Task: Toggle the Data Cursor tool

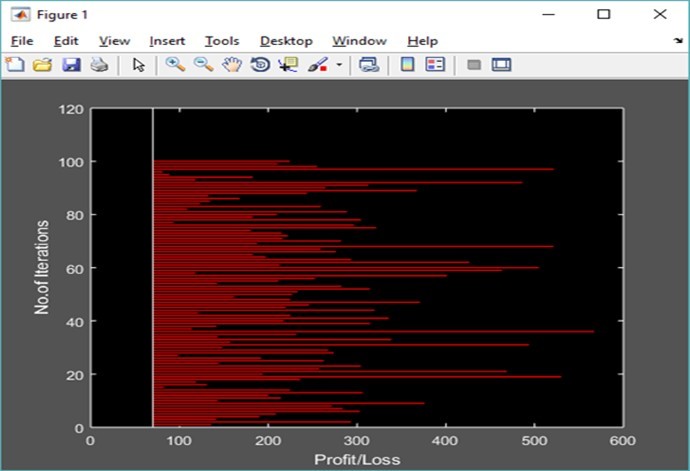Action: pos(289,65)
